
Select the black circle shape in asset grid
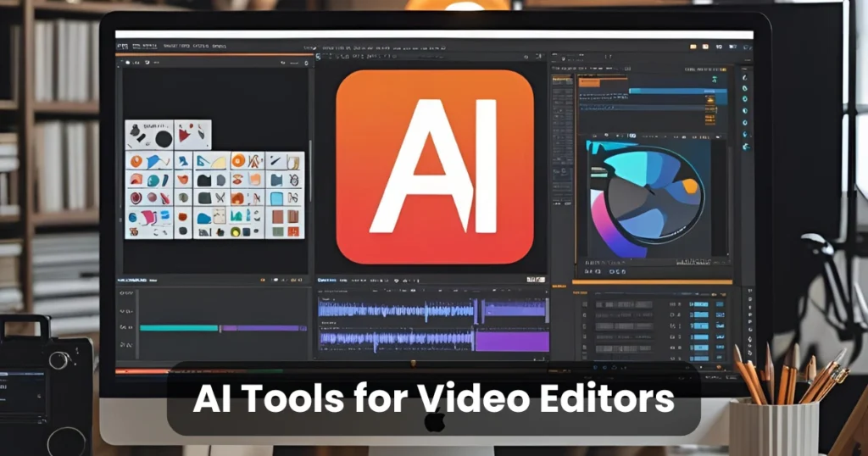tap(164, 138)
